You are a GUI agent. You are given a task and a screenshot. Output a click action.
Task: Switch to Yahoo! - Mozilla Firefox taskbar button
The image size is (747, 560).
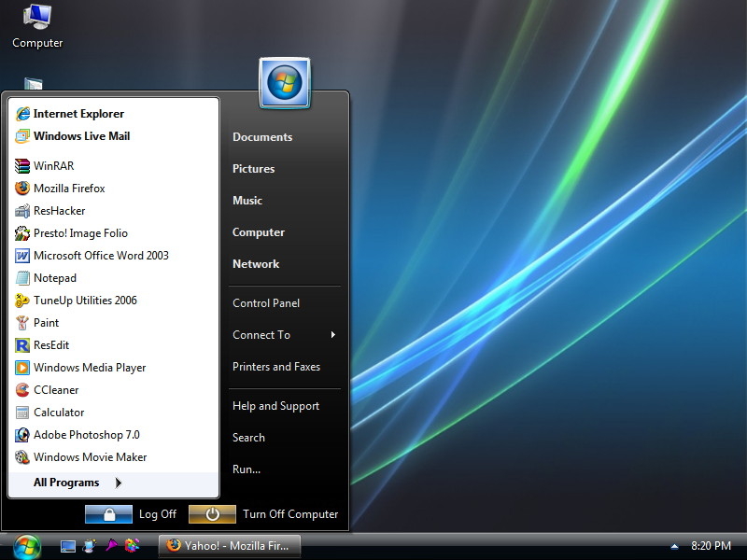coord(230,546)
